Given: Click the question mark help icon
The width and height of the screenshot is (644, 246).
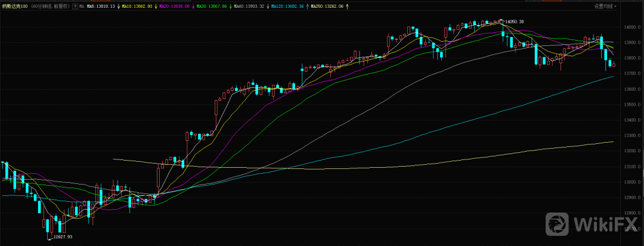Looking at the screenshot, I should pyautogui.click(x=75, y=6).
